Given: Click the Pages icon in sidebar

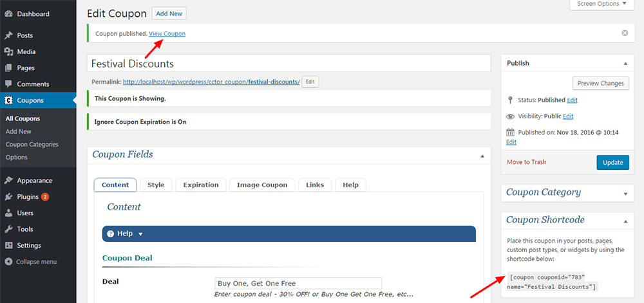Looking at the screenshot, I should coord(9,68).
